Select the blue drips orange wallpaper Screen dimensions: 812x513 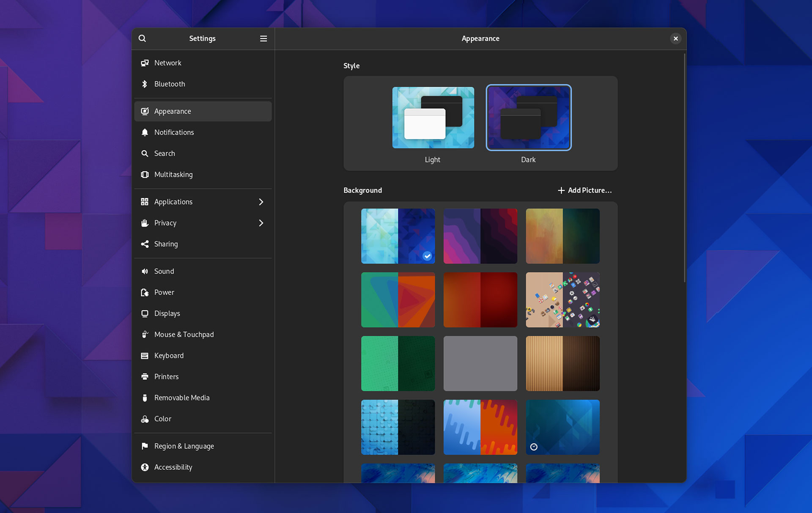[480, 427]
